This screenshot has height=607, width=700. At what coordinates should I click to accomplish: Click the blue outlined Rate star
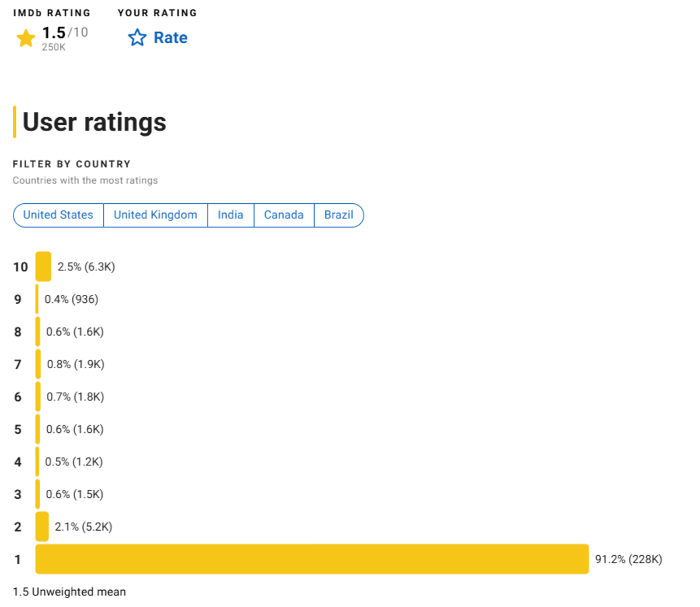(138, 38)
